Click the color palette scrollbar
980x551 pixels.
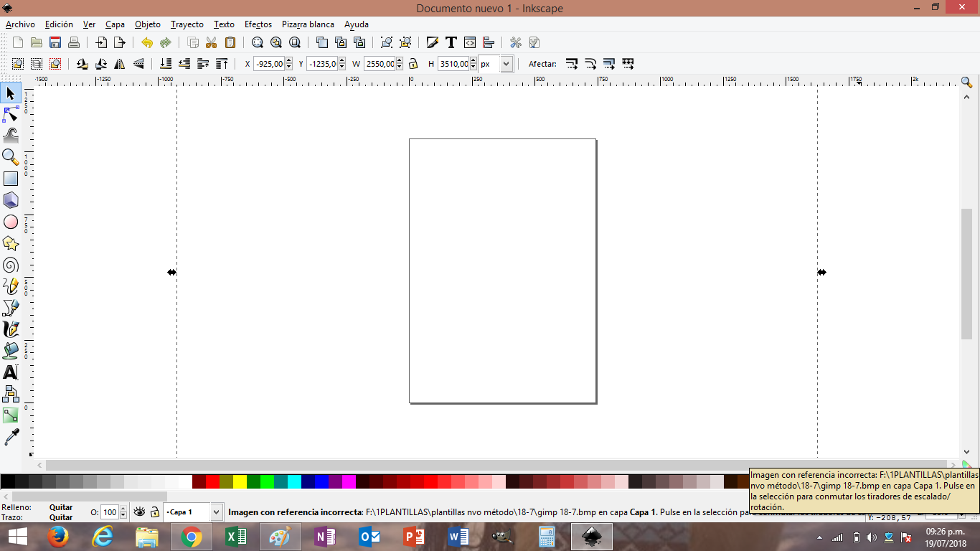pyautogui.click(x=90, y=496)
